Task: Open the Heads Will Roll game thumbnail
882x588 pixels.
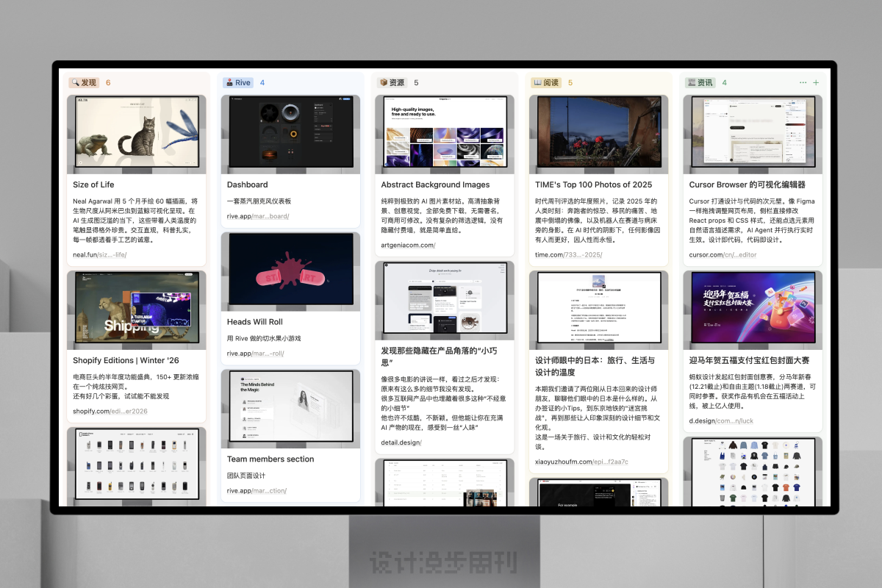Action: pos(290,271)
